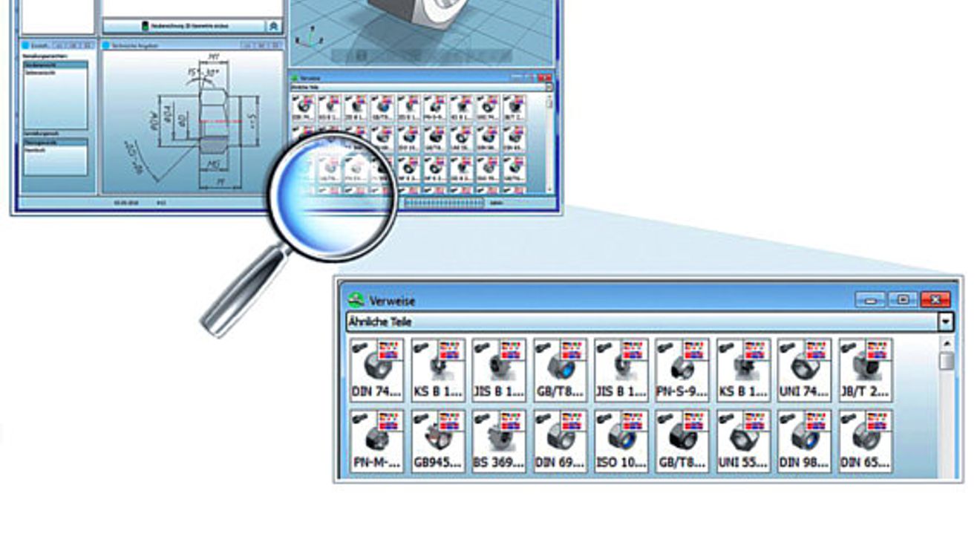Click the nut technical drawing preview
The height and width of the screenshot is (551, 980).
click(x=192, y=123)
